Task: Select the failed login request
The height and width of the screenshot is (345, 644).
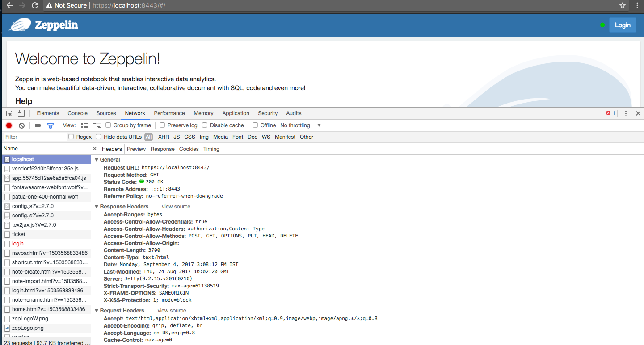Action: point(46,244)
